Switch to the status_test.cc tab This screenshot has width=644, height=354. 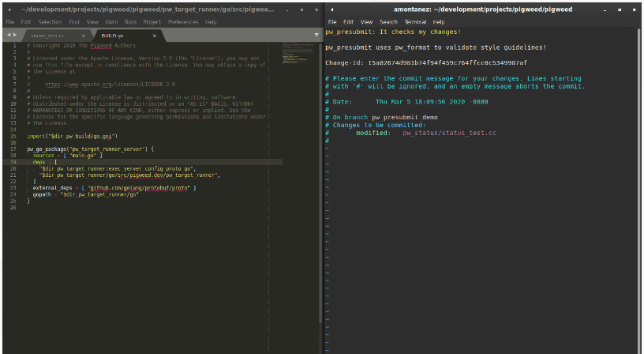(x=47, y=36)
